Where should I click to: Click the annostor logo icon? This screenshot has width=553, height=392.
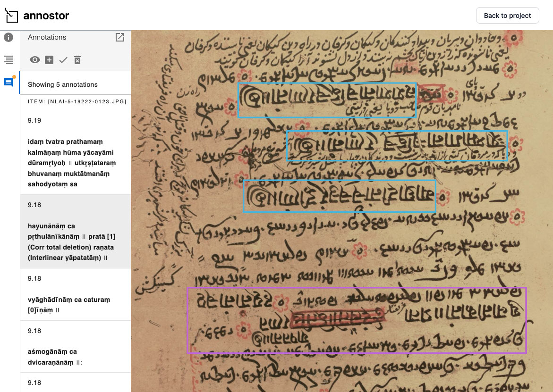[x=11, y=15]
